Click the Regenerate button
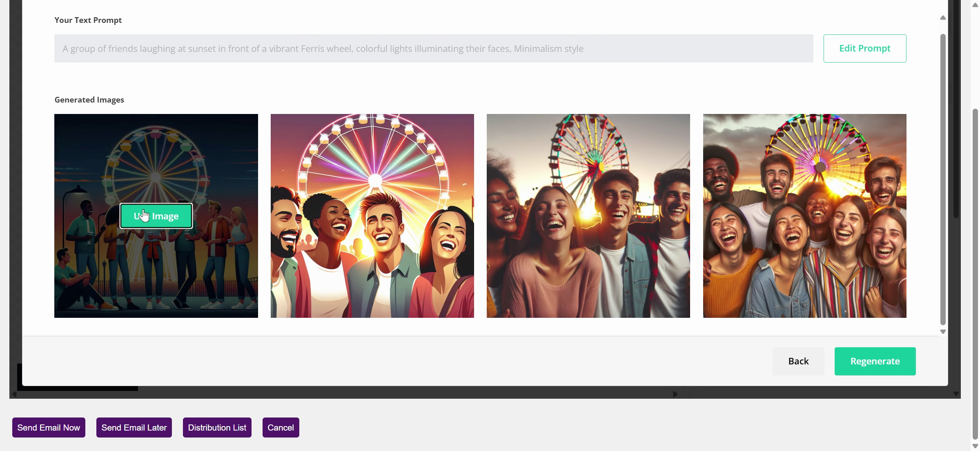Viewport: 980px width, 451px height. (x=875, y=361)
